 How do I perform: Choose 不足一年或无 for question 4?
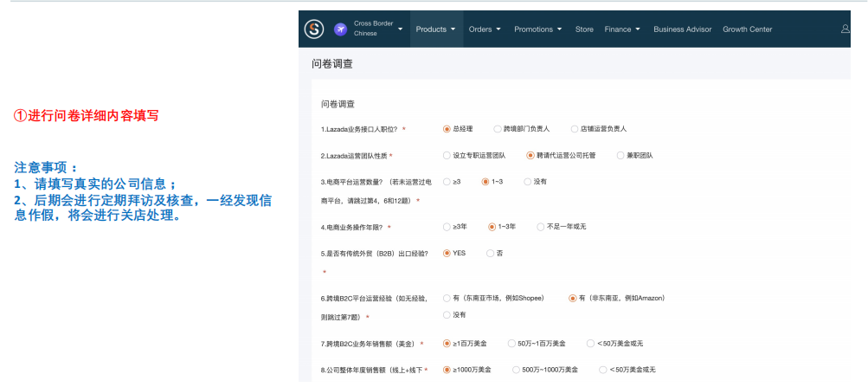[542, 227]
